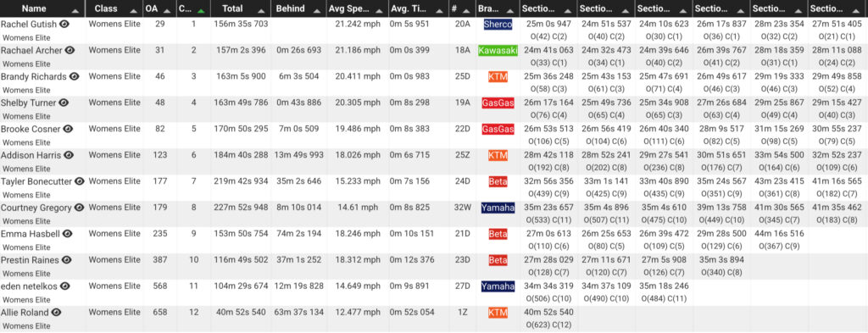Click the eye icon for Tayler Bonecutter
Image resolution: width=868 pixels, height=333 pixels.
tap(80, 181)
